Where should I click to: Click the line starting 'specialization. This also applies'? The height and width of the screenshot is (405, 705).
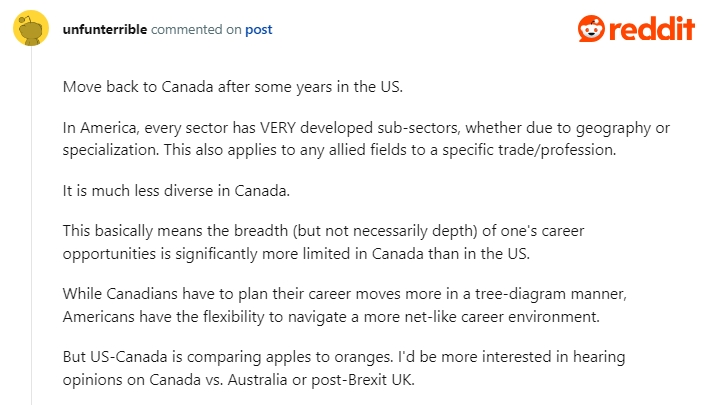(339, 150)
